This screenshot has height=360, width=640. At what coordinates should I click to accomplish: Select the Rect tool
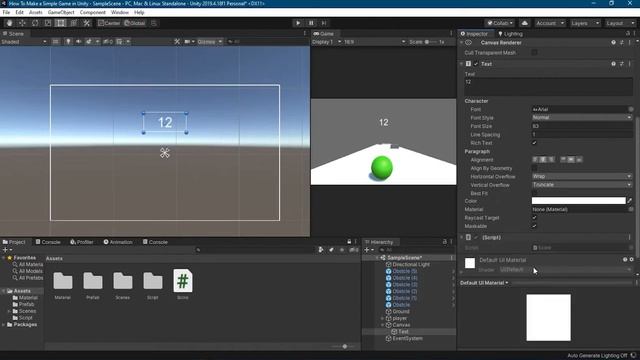pos(60,23)
